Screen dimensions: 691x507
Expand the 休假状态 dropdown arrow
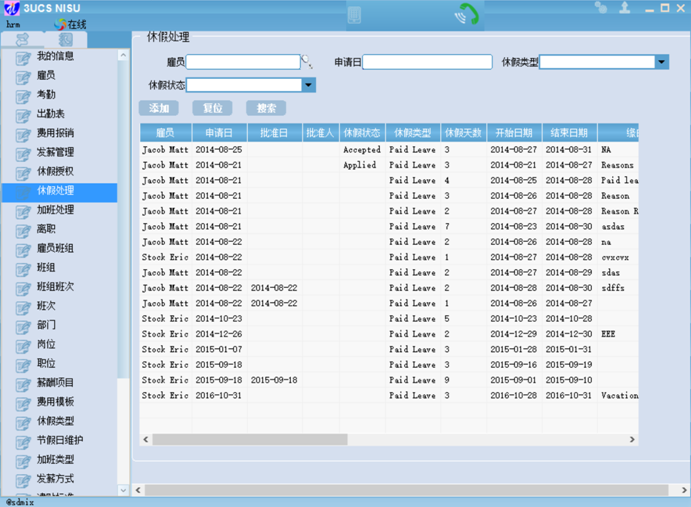308,85
